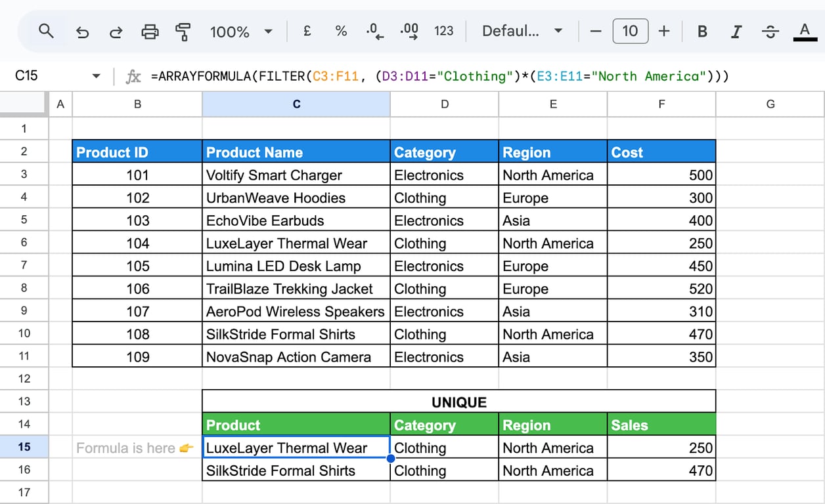The height and width of the screenshot is (504, 825).
Task: Click Region cell Europe in row 4
Action: pyautogui.click(x=553, y=198)
